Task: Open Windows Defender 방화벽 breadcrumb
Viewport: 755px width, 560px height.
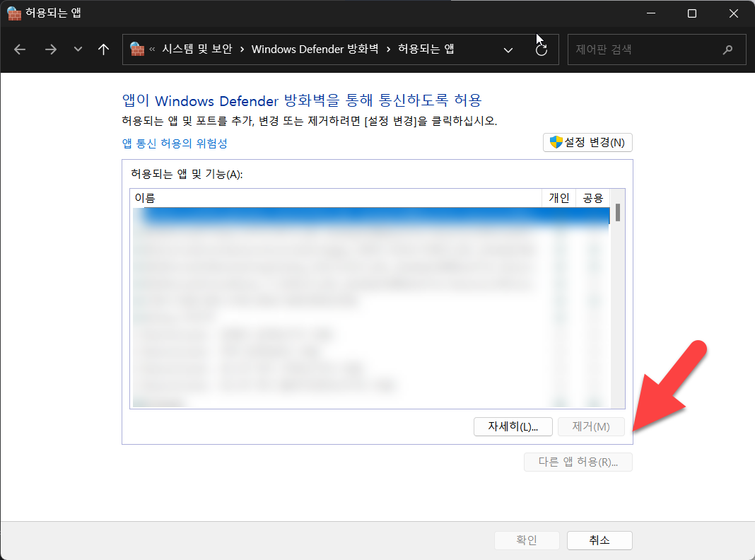Action: [315, 49]
